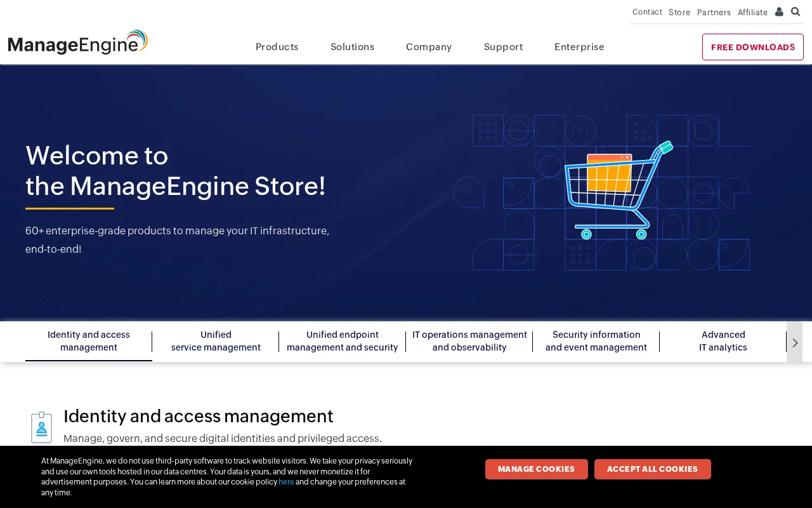Image resolution: width=812 pixels, height=508 pixels.
Task: Click the 'Welcome to the ManageEngine Store!' headline
Action: click(176, 171)
